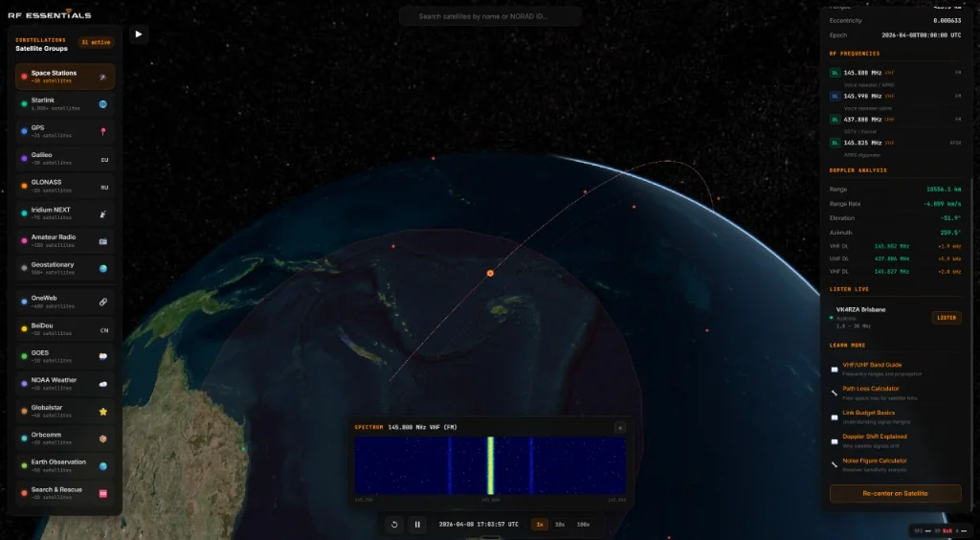
Task: Toggle the Globalstar constellation group
Action: [65, 412]
